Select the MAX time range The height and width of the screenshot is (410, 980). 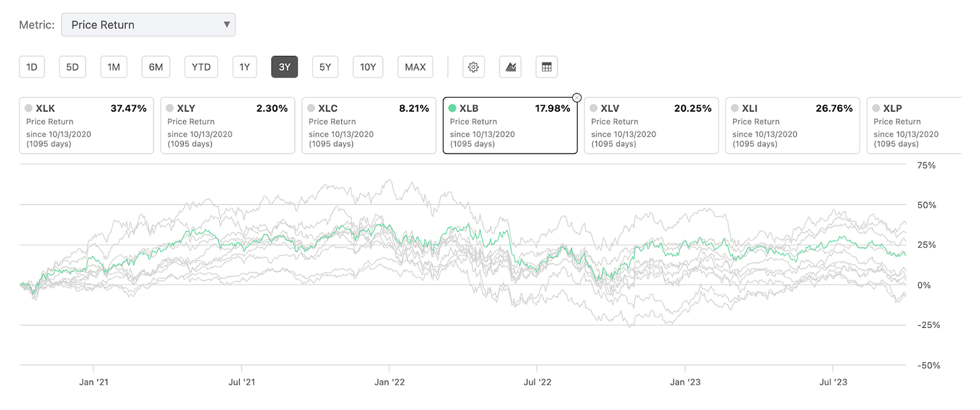pyautogui.click(x=415, y=67)
